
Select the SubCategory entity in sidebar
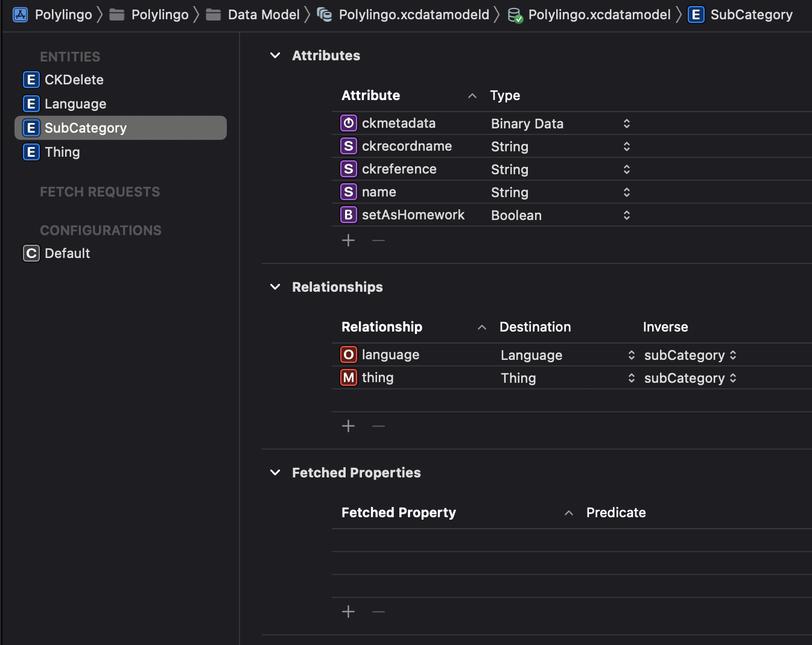[x=121, y=128]
